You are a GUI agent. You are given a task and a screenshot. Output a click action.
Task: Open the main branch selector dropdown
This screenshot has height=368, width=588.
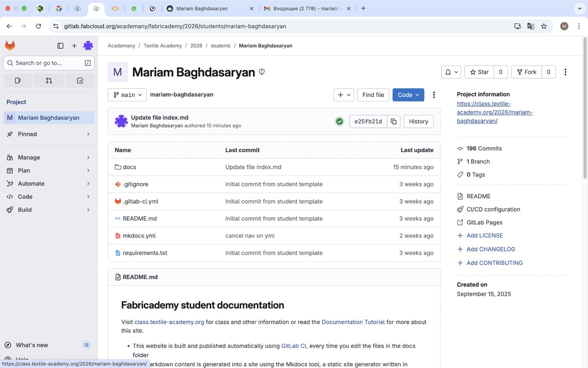(127, 95)
